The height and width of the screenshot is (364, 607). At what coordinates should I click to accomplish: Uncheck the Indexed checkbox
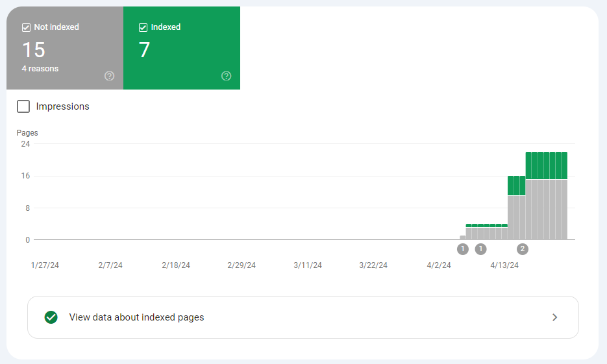coord(143,27)
